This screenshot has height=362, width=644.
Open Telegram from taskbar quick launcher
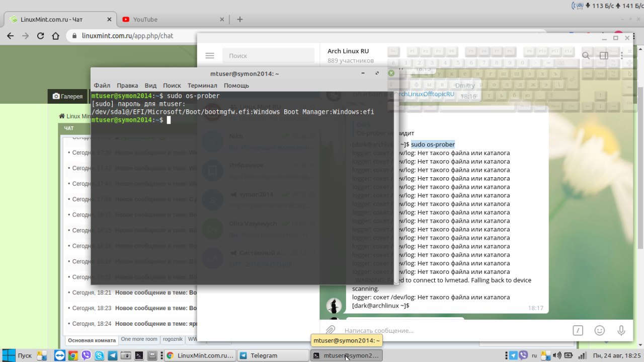(112, 355)
